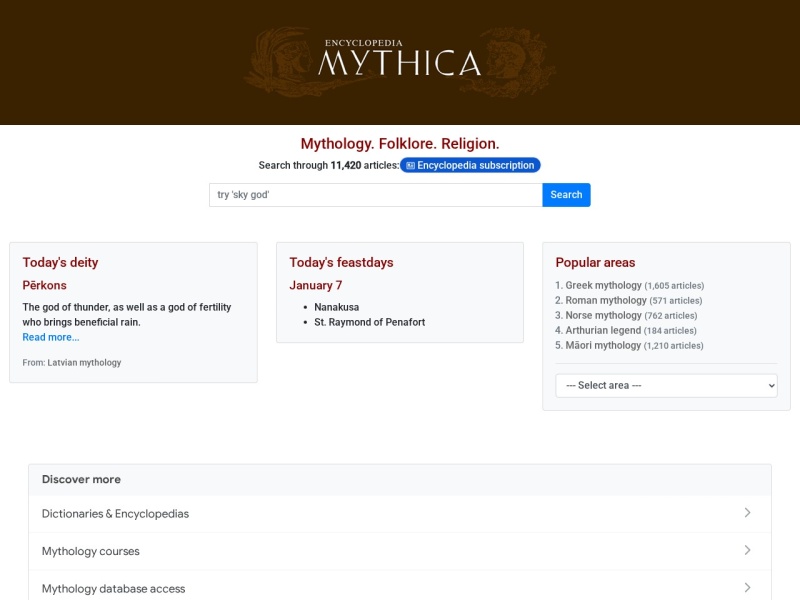Open the Encyclopedia subscription badge
Viewport: 800px width, 600px height.
(470, 165)
